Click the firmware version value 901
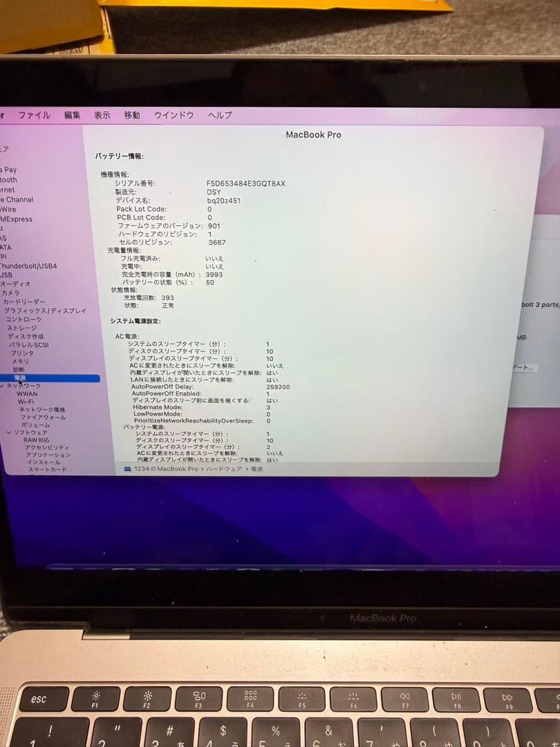Screen dimensions: 560x747 tap(214, 225)
